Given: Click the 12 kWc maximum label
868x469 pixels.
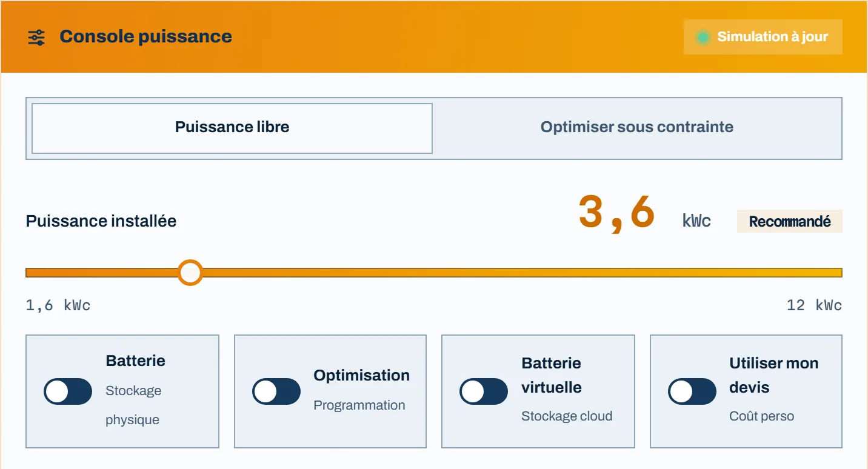Looking at the screenshot, I should pyautogui.click(x=814, y=305).
